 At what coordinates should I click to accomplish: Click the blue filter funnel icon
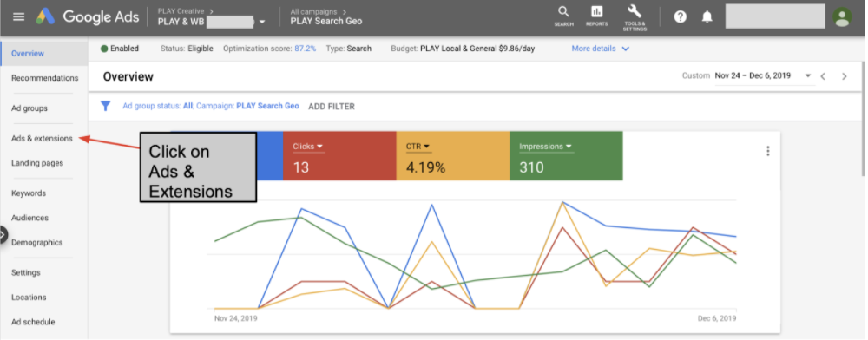[x=105, y=106]
